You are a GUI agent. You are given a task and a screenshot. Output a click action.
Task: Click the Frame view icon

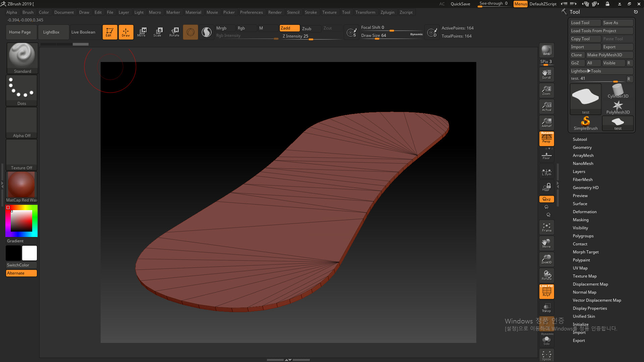[546, 227]
